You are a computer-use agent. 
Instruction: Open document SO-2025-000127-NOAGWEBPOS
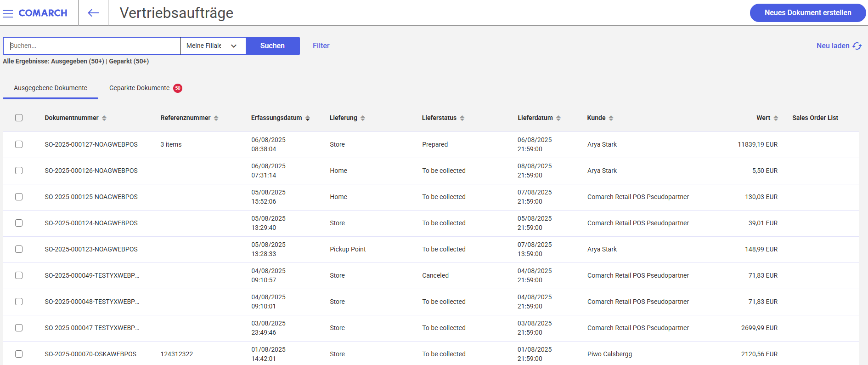coord(91,144)
